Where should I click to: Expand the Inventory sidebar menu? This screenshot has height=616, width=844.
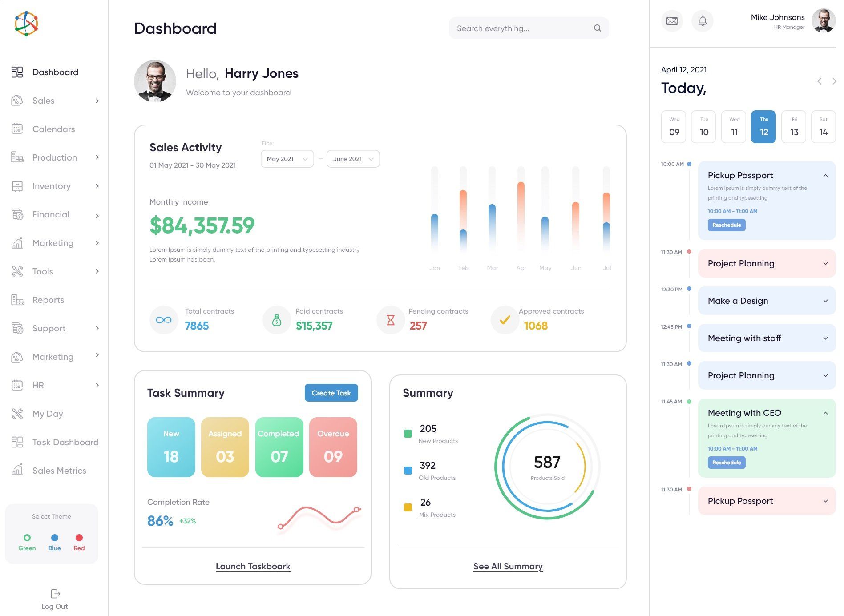click(x=97, y=186)
